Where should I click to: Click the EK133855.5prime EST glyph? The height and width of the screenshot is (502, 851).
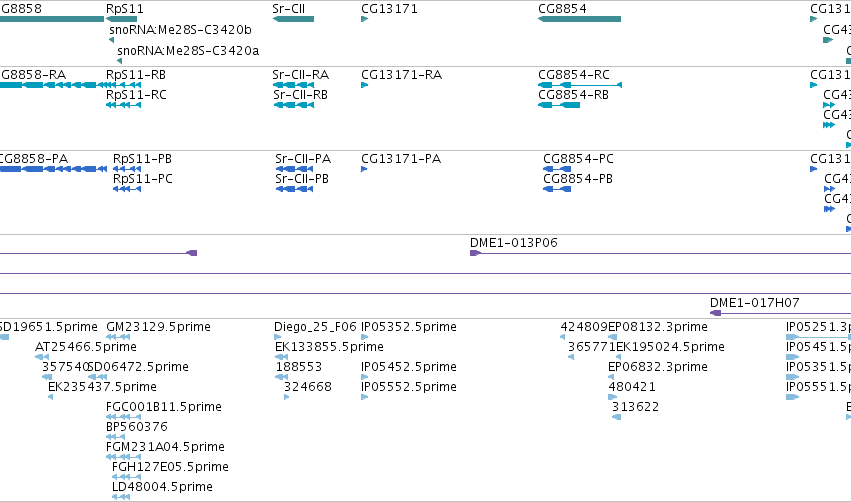[x=281, y=357]
